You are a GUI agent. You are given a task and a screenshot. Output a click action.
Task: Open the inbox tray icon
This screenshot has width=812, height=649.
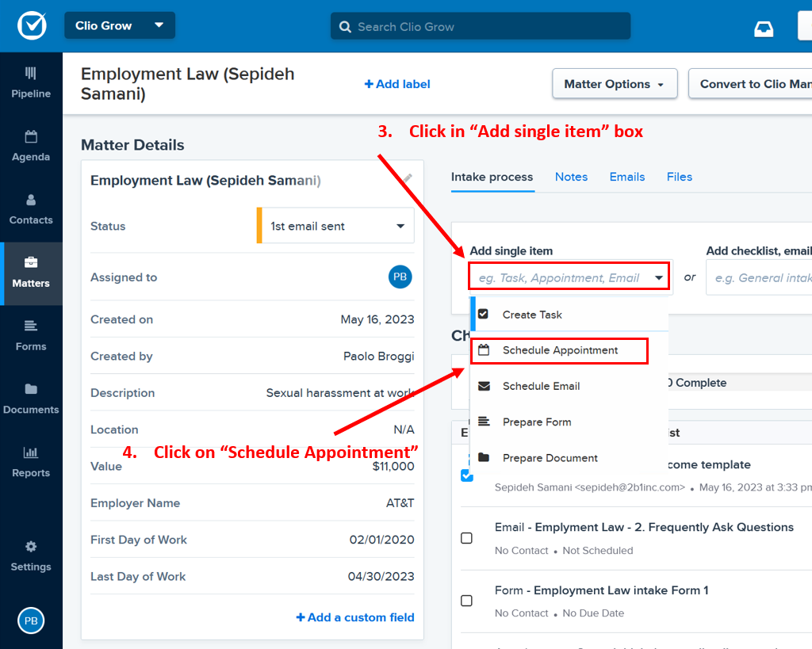tap(764, 29)
